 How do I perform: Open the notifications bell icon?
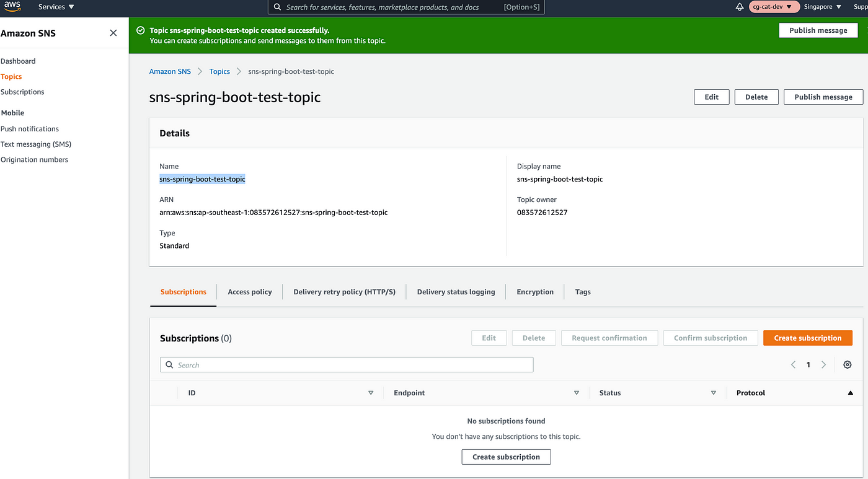(739, 7)
